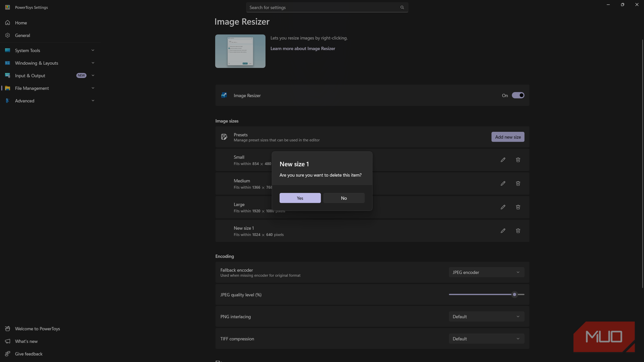Image resolution: width=644 pixels, height=362 pixels.
Task: Open the Fallback encoder dropdown
Action: pyautogui.click(x=486, y=272)
